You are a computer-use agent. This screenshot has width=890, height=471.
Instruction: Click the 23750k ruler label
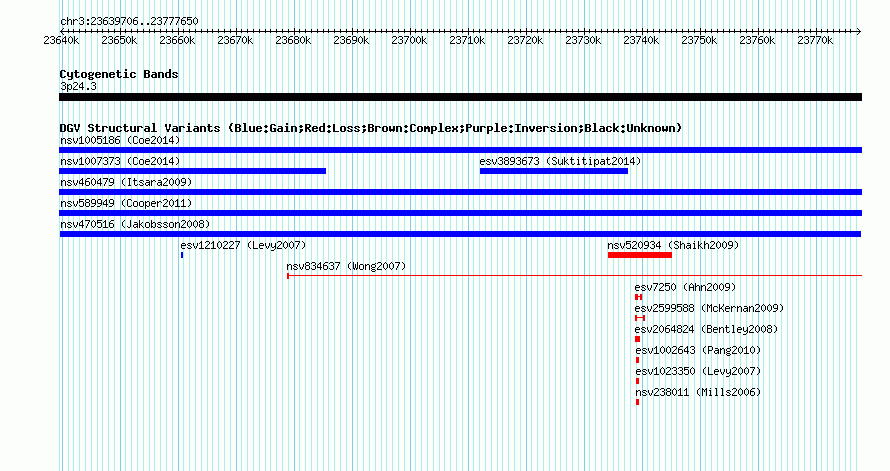(699, 40)
